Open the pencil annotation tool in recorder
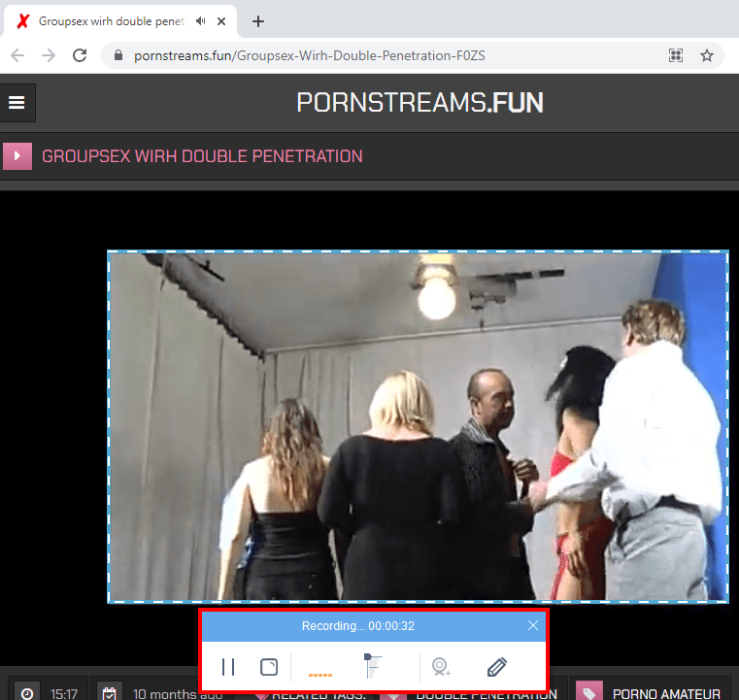The width and height of the screenshot is (739, 700). pyautogui.click(x=497, y=667)
